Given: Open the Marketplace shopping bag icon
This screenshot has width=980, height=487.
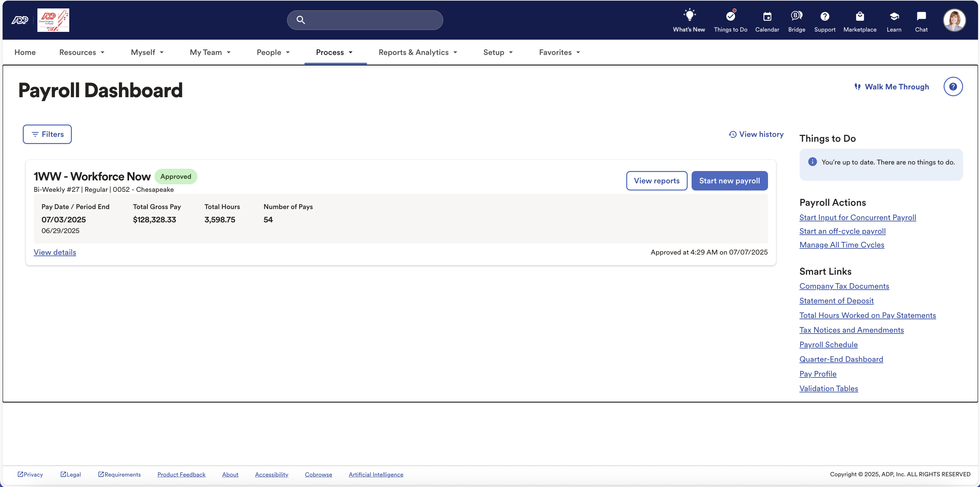Looking at the screenshot, I should (859, 17).
